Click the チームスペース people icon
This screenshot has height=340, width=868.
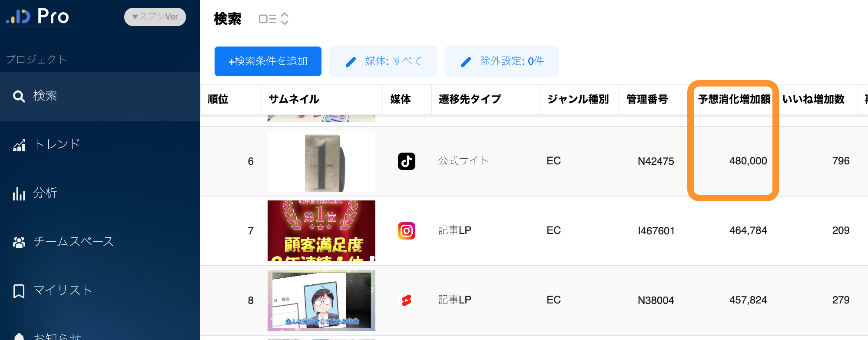click(x=19, y=242)
